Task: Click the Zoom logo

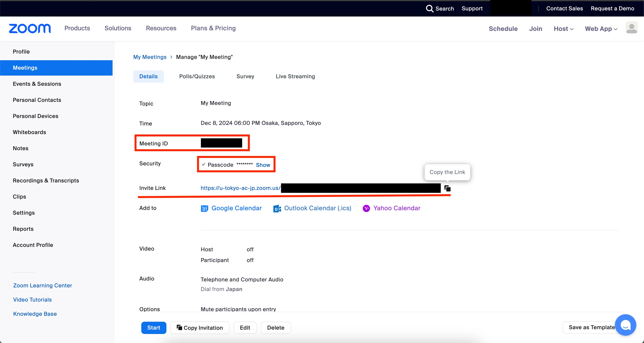Action: (30, 29)
